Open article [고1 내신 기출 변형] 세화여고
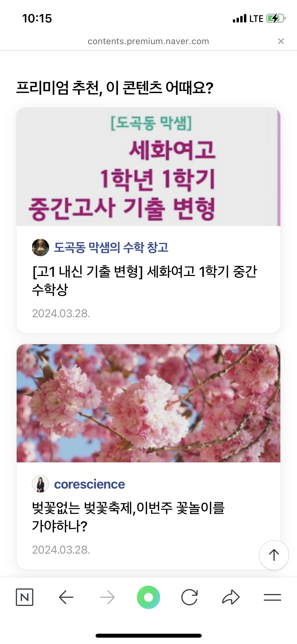The height and width of the screenshot is (644, 297). pos(144,280)
